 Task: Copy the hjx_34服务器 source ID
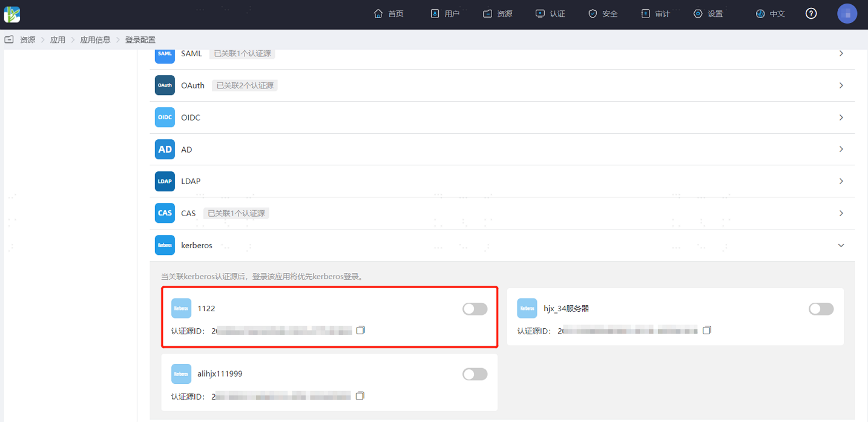click(x=707, y=330)
